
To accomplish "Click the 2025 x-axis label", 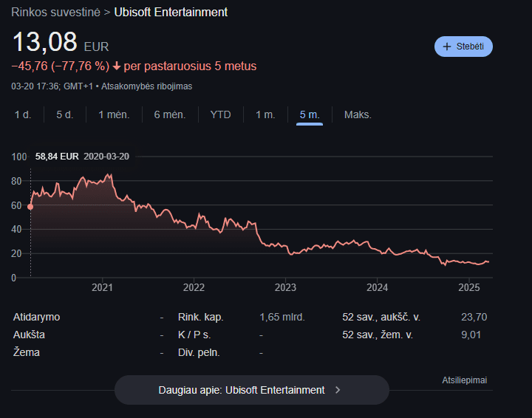I will tap(469, 287).
